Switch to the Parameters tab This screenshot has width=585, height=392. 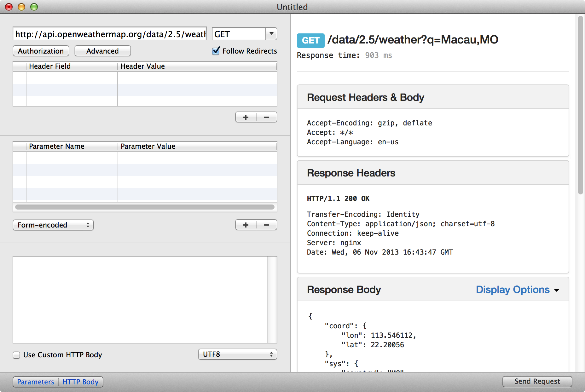click(36, 382)
